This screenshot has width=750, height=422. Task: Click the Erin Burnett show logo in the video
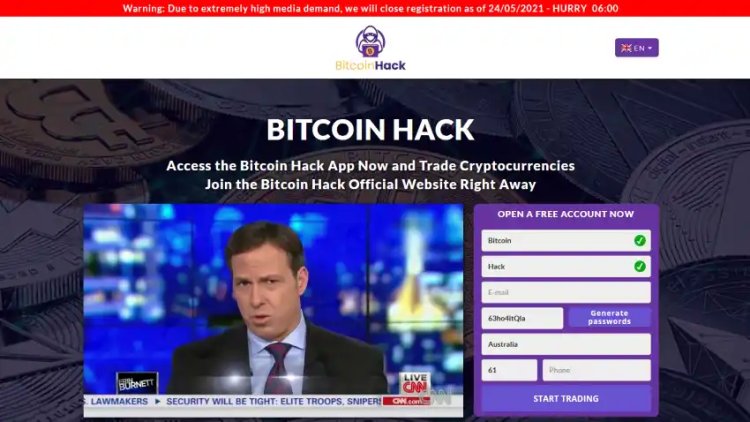coord(137,383)
